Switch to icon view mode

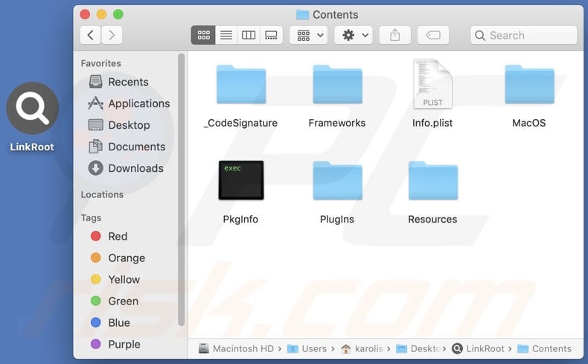[x=203, y=35]
